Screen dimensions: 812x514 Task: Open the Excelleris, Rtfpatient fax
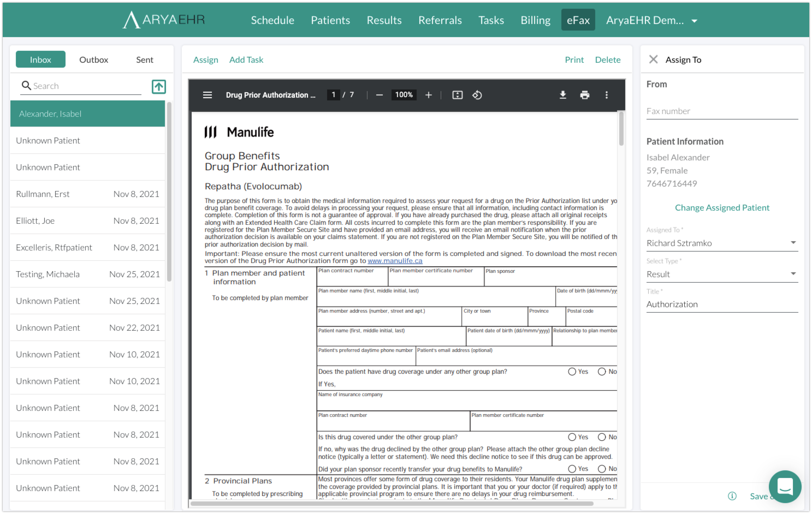click(x=87, y=247)
